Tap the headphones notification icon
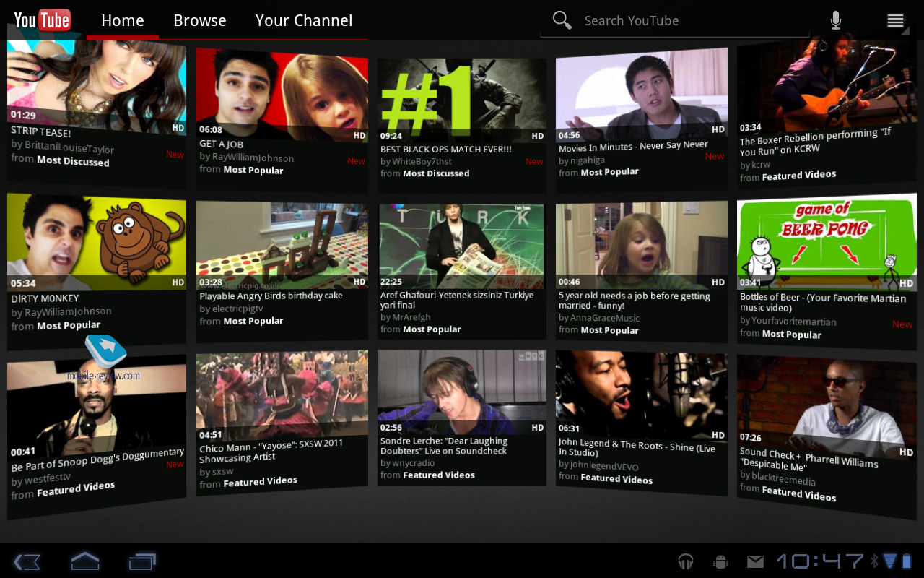924x578 pixels. pos(686,561)
